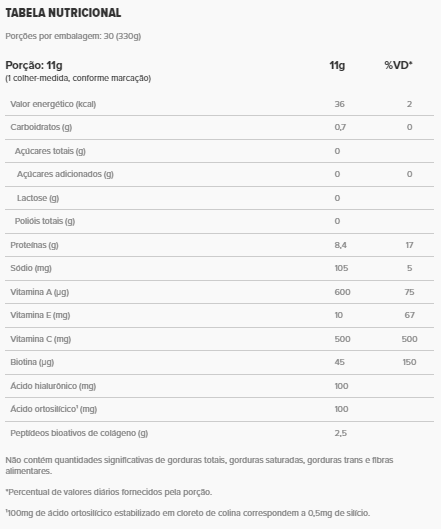
Task: Click the %VD* column header
Action: [398, 65]
